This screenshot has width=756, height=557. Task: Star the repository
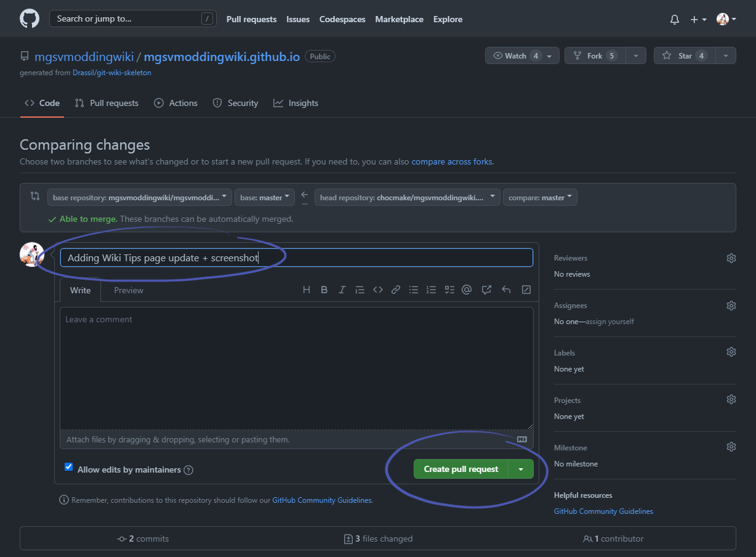[x=685, y=55]
